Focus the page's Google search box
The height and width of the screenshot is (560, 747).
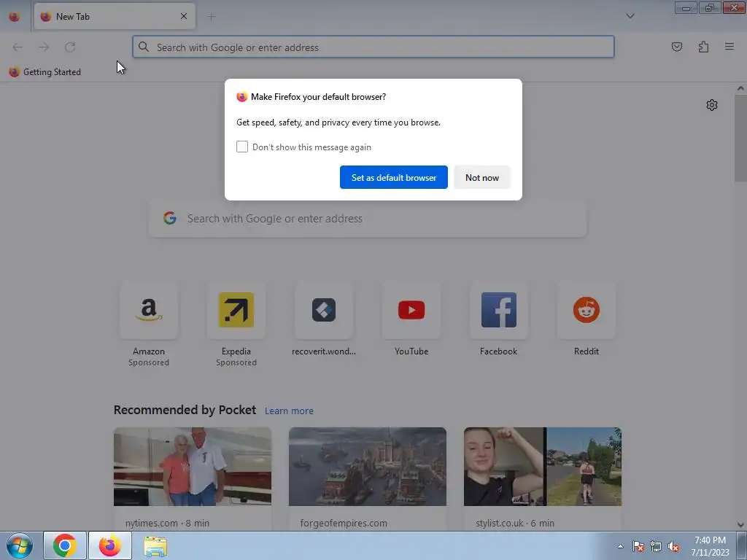pyautogui.click(x=368, y=219)
